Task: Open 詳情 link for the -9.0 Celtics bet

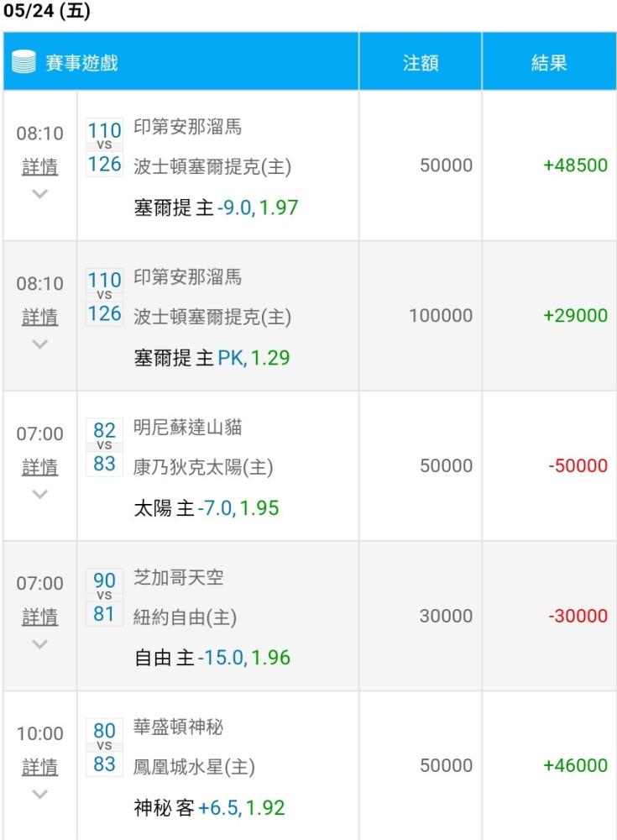Action: pyautogui.click(x=40, y=166)
